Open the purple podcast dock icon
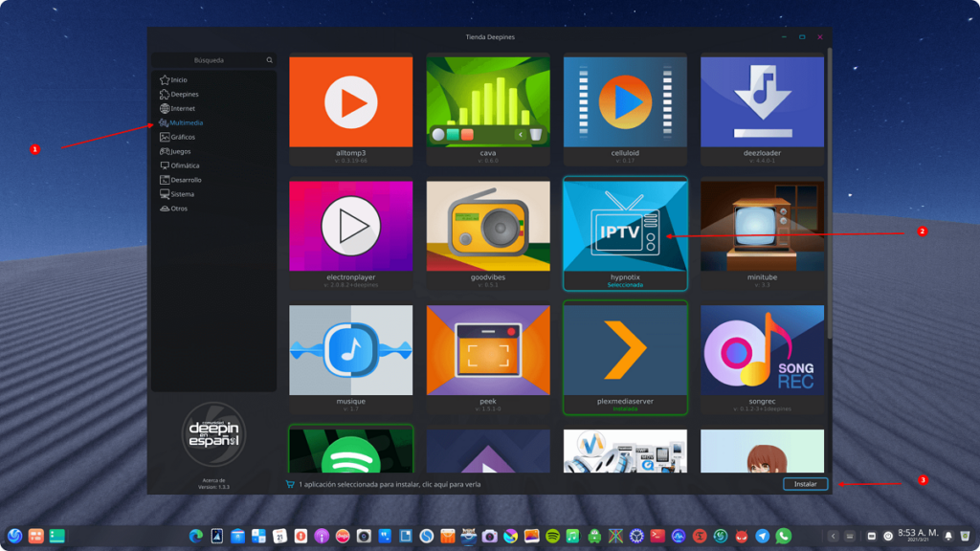This screenshot has height=551, width=980. click(322, 536)
